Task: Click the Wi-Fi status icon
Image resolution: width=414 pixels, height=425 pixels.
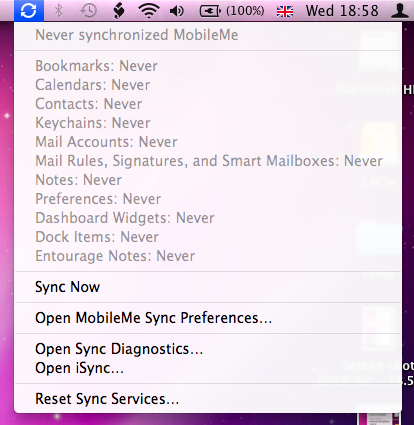Action: coord(149,11)
